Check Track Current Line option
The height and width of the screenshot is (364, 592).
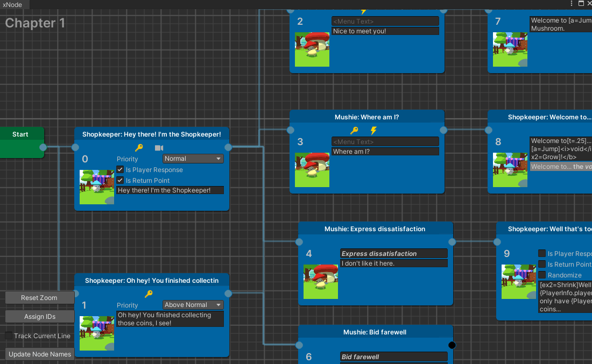coord(9,335)
